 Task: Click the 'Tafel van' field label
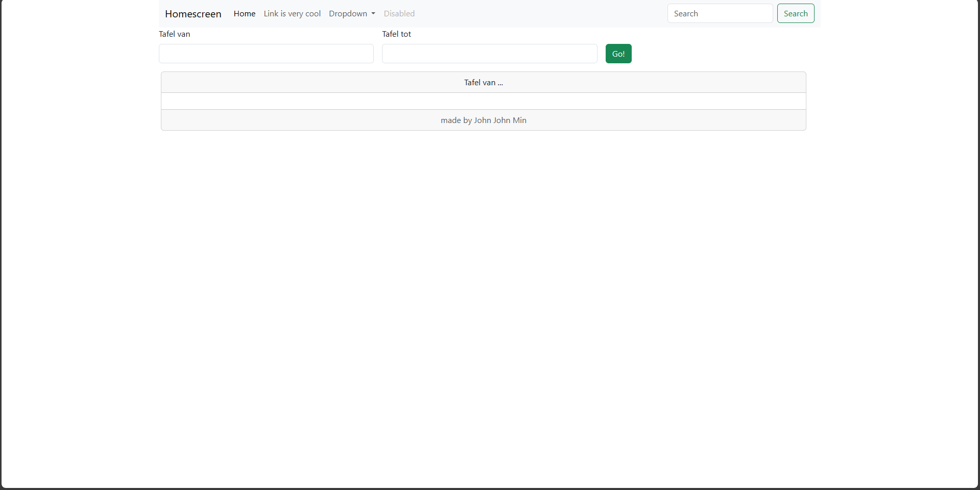tap(175, 34)
